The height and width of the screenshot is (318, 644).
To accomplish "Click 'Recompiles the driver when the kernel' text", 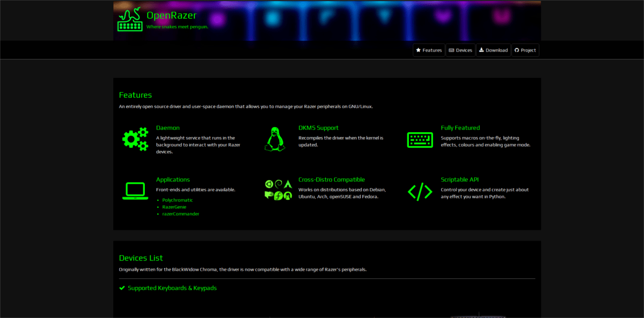I will [341, 138].
